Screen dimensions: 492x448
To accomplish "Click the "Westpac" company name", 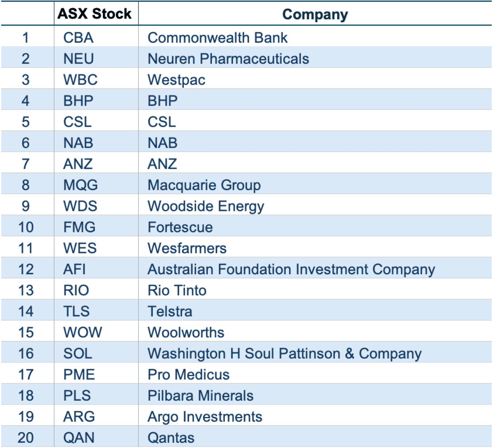I will [176, 80].
